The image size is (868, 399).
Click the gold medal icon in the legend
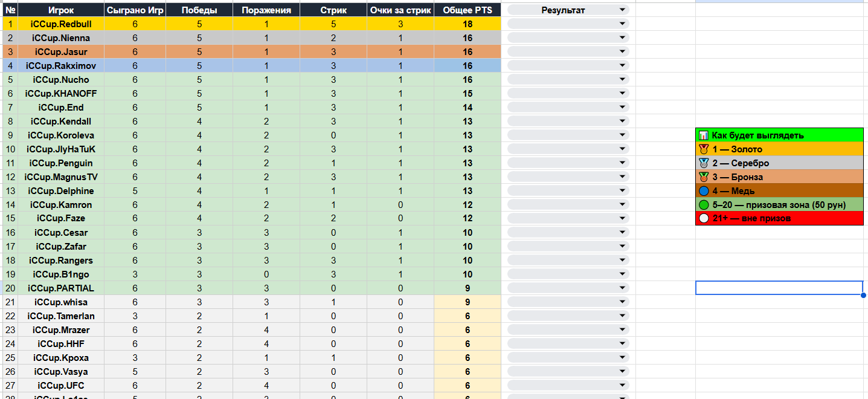[x=703, y=149]
